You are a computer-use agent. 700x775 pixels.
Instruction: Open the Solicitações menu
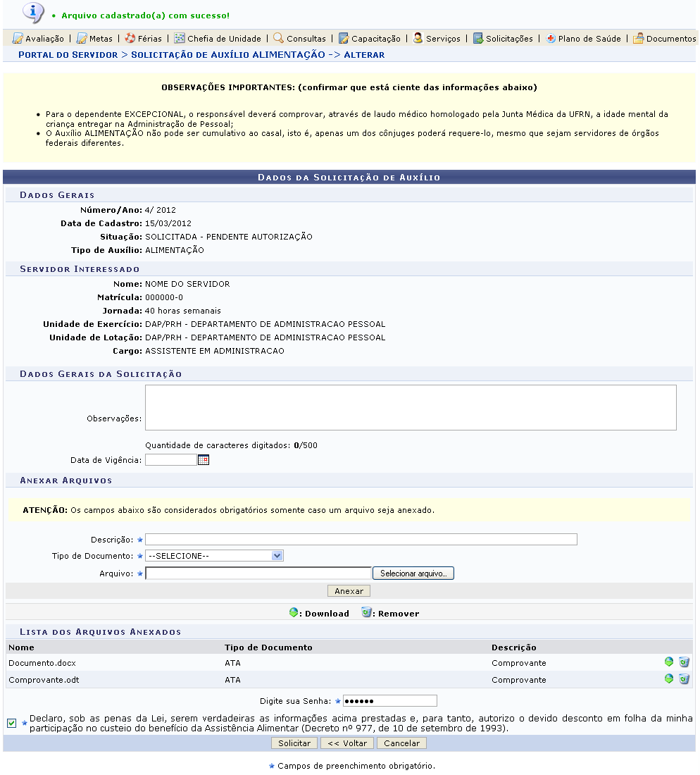tap(509, 39)
